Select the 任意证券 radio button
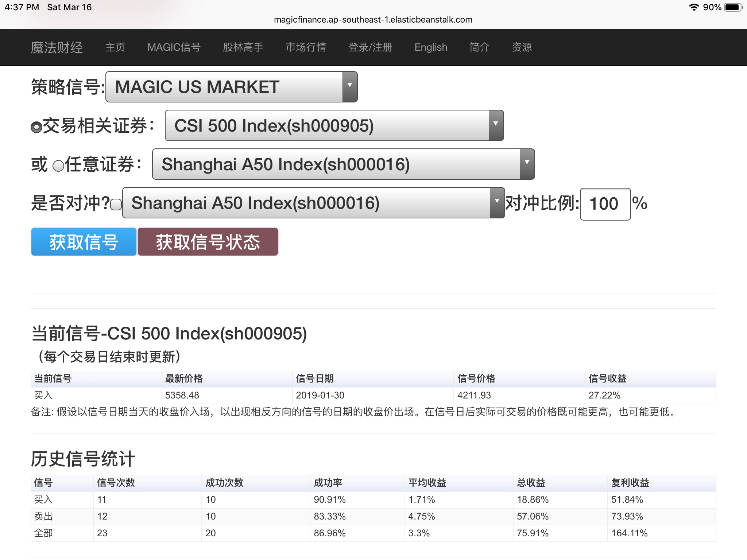Screen dimensions: 747x560 point(58,166)
